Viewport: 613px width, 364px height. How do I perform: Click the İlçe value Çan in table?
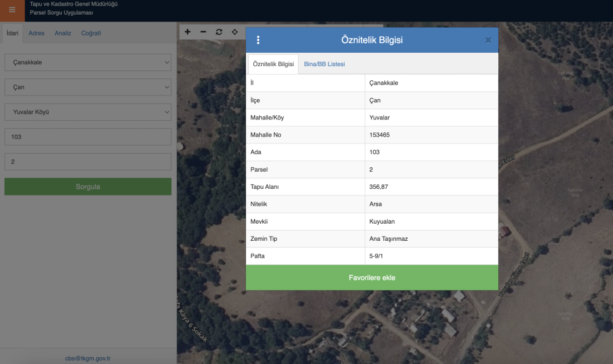point(375,100)
